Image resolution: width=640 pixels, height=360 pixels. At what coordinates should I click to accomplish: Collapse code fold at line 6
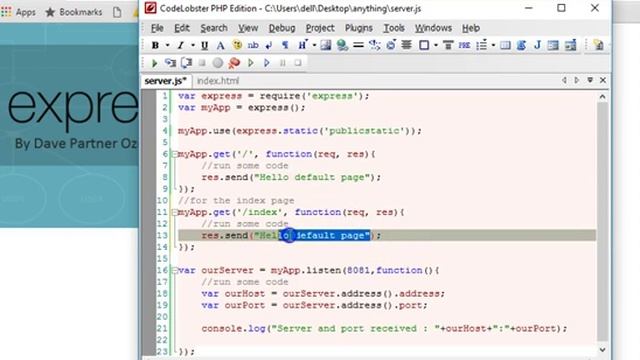tap(174, 154)
